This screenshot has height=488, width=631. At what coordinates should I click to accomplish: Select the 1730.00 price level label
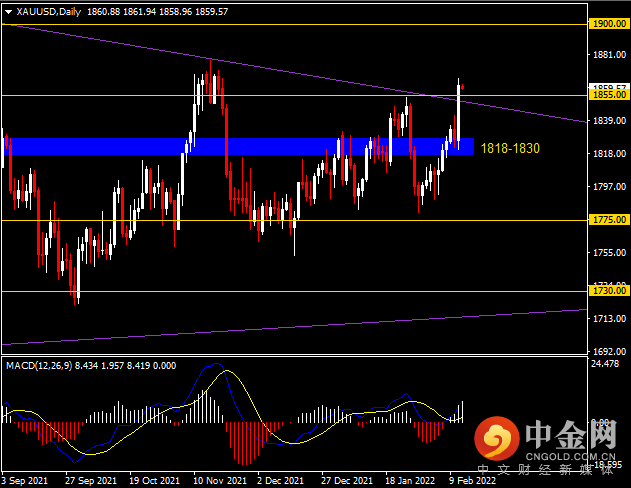point(609,290)
